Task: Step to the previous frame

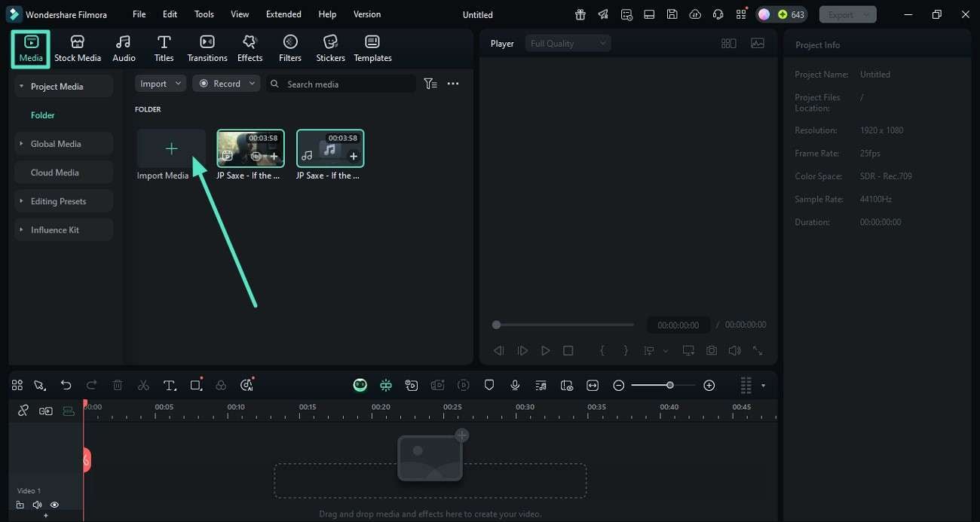Action: [x=498, y=351]
